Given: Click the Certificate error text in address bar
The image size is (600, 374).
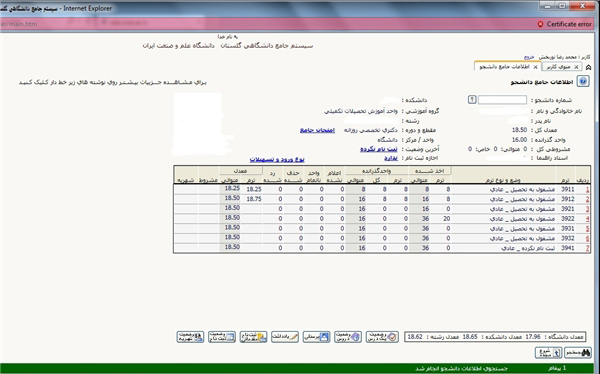Looking at the screenshot, I should (569, 24).
